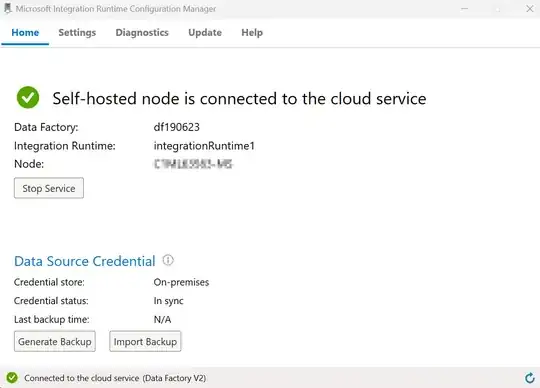Select the Data Factory name df190623

[x=177, y=127]
